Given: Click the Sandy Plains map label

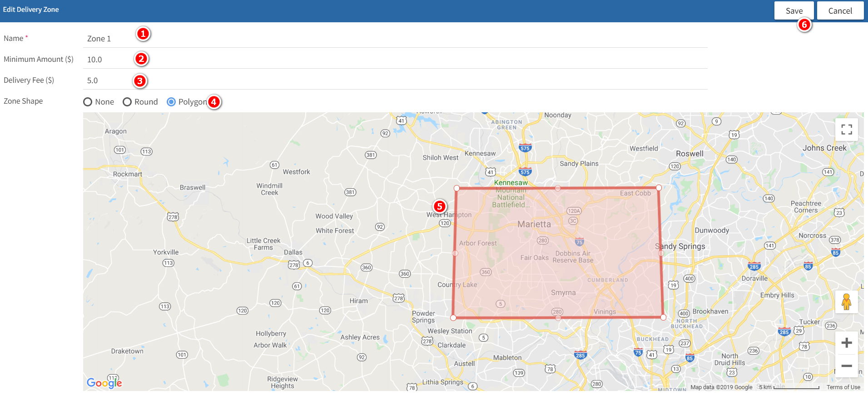Looking at the screenshot, I should (579, 164).
